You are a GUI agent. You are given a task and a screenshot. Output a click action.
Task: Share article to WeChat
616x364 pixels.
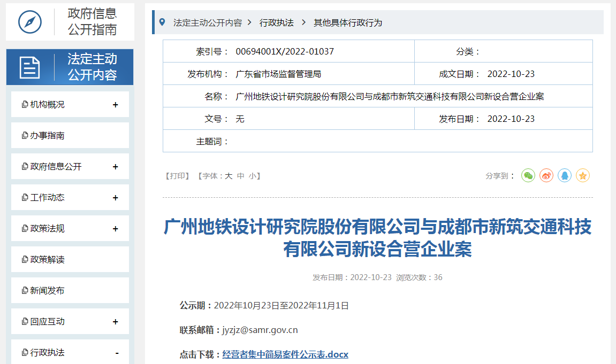(x=528, y=176)
